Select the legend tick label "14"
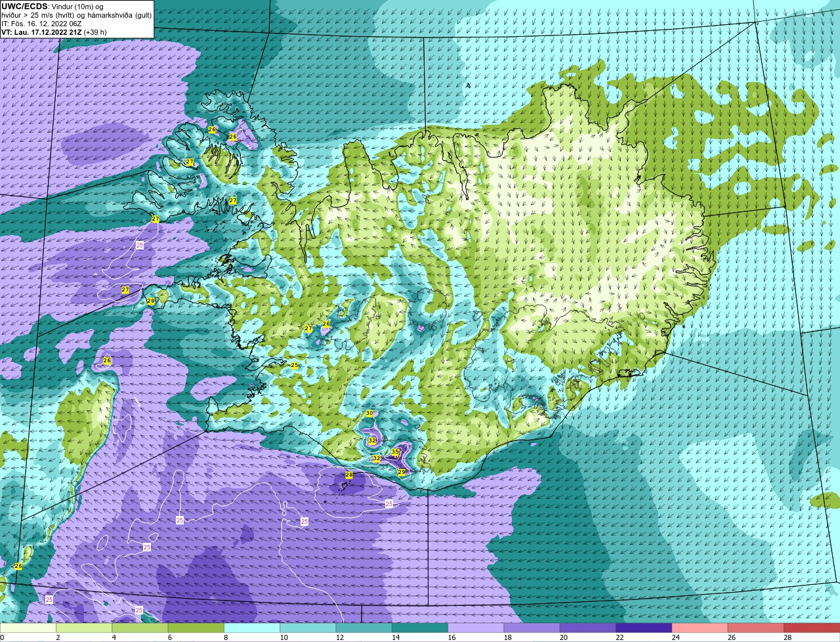 point(396,637)
